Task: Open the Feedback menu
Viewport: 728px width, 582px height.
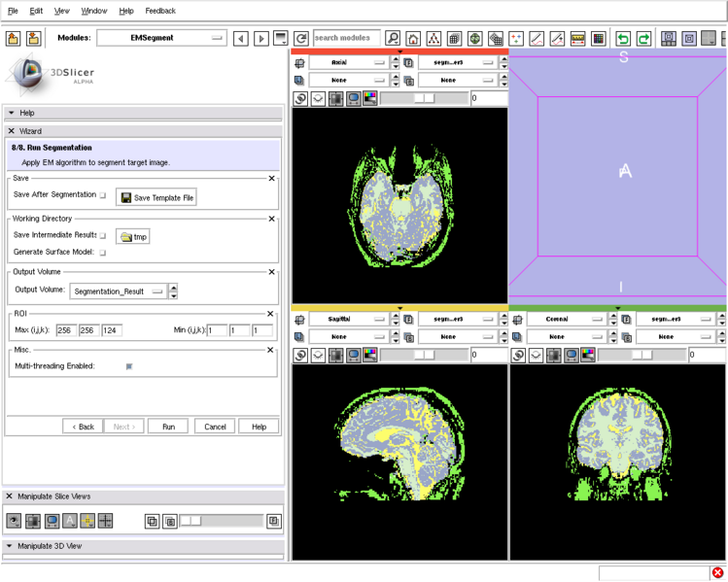Action: 160,11
